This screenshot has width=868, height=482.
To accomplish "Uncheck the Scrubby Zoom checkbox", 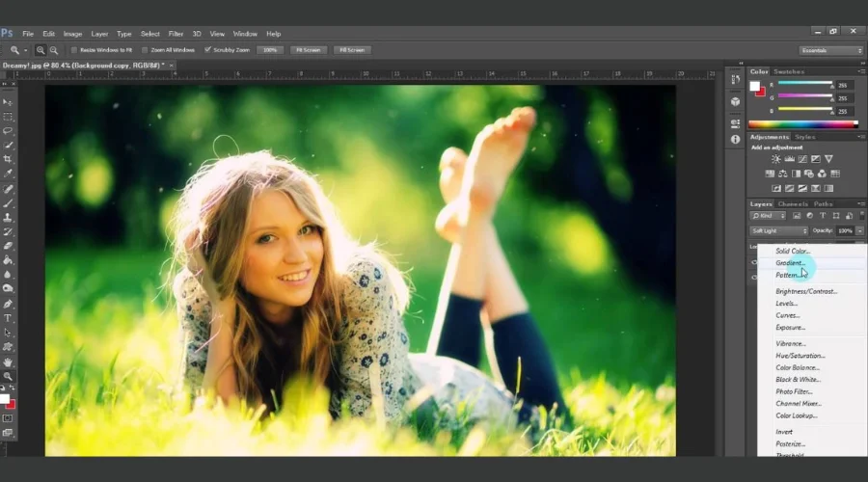I will pyautogui.click(x=207, y=50).
